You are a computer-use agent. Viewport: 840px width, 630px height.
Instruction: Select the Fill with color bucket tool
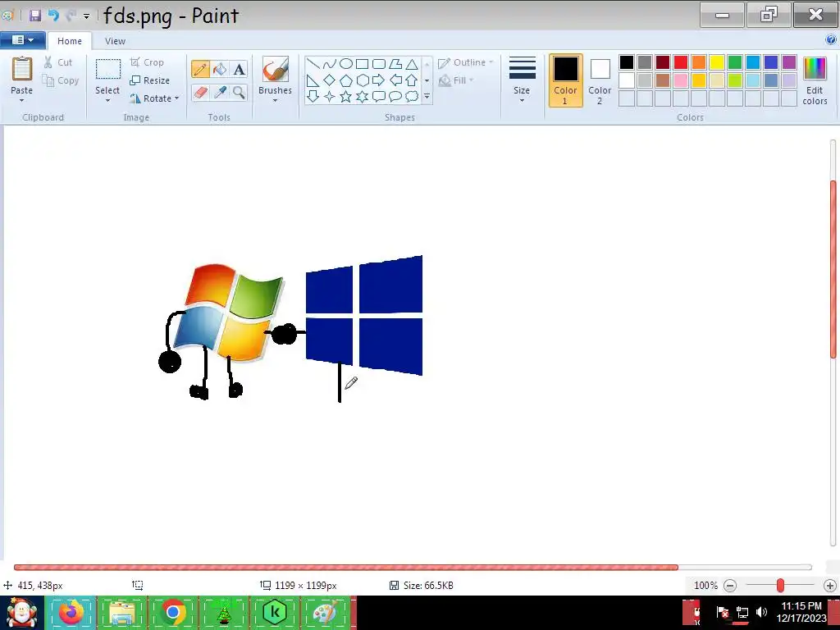tap(220, 69)
